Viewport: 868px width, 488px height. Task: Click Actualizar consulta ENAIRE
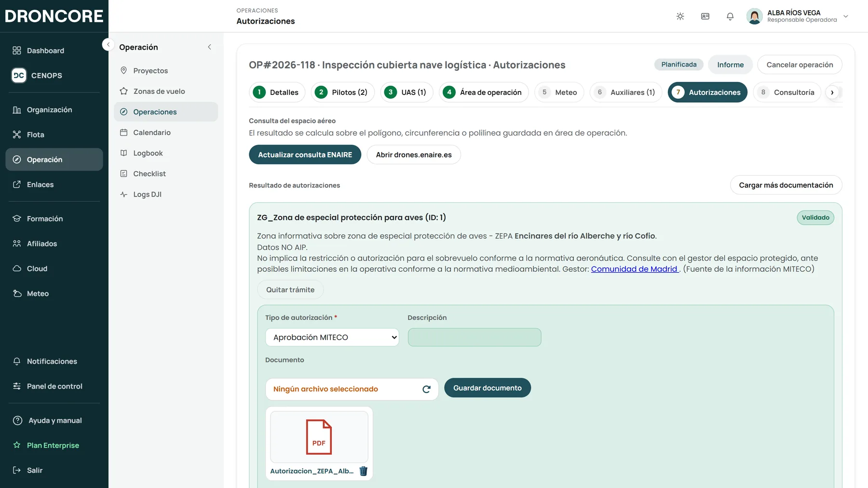pyautogui.click(x=305, y=155)
